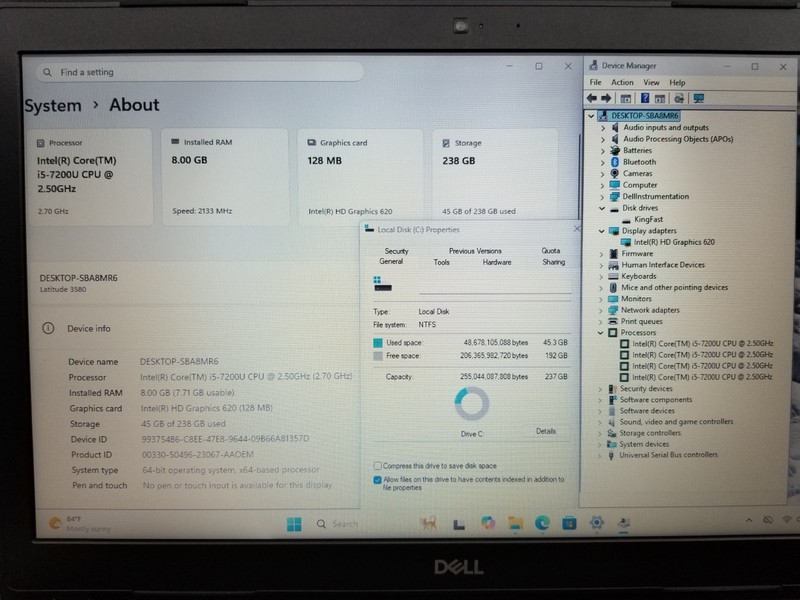Switch to the Hardware tab in Properties
Screen dimensions: 800x600
pyautogui.click(x=497, y=262)
